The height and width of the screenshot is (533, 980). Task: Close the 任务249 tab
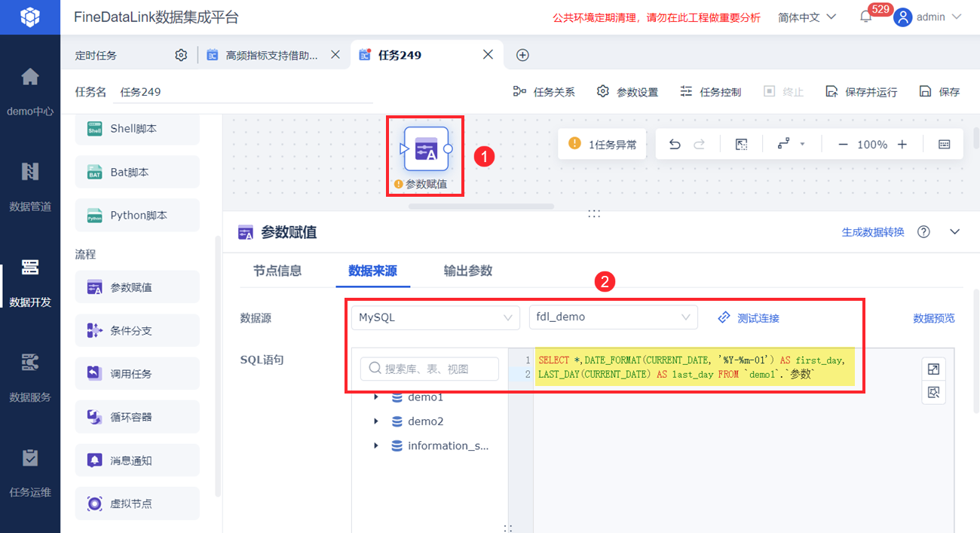pos(488,54)
